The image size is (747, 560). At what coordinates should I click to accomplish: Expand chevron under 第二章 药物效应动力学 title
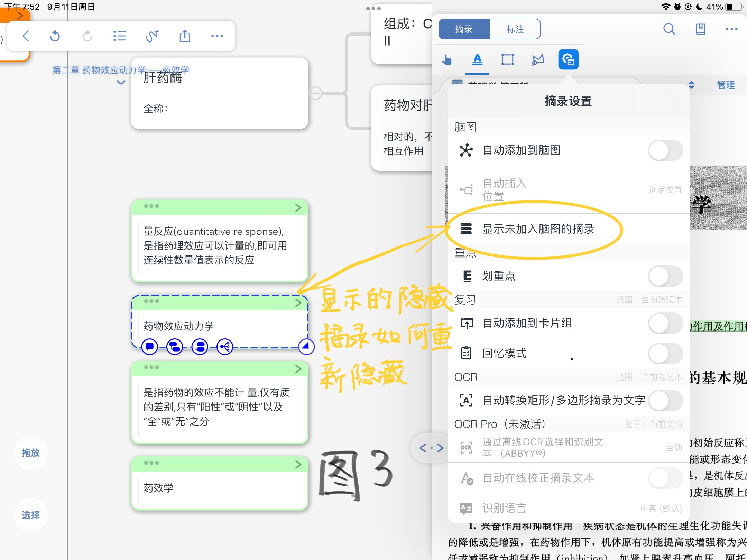pyautogui.click(x=121, y=82)
